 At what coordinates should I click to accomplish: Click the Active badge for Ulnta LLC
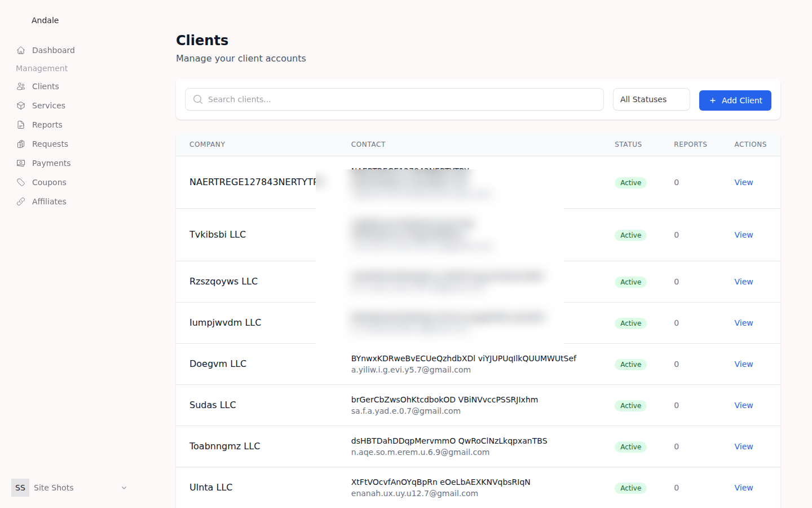coord(630,488)
